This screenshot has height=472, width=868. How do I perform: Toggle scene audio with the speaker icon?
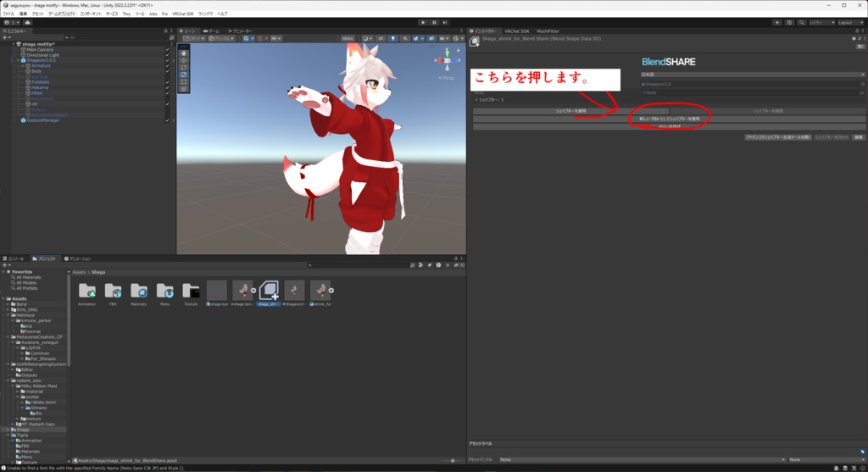[x=404, y=39]
